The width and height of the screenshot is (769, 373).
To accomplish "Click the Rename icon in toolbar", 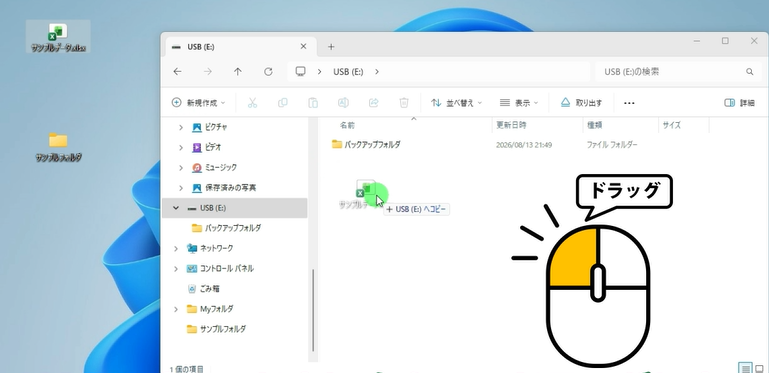I will click(343, 102).
